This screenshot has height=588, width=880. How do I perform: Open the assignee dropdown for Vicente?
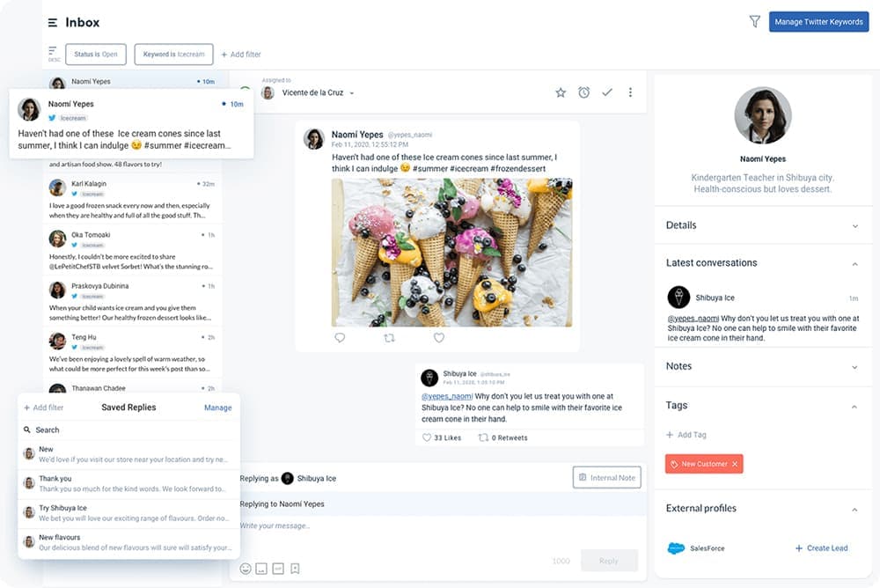[x=352, y=93]
